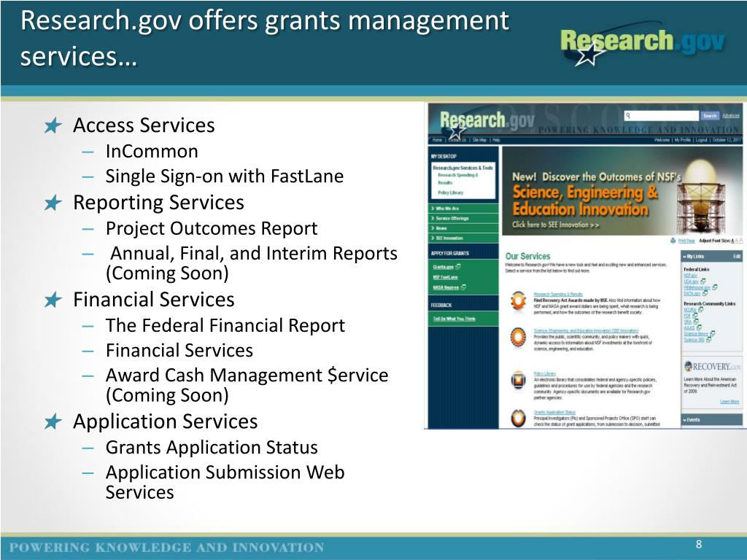Expand the News menu
Image resolution: width=747 pixels, height=560 pixels.
pos(463,228)
